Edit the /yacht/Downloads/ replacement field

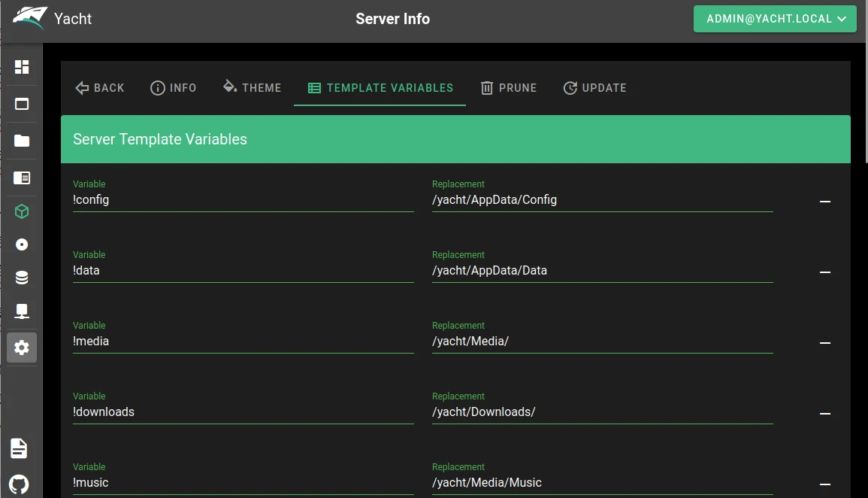(x=602, y=412)
